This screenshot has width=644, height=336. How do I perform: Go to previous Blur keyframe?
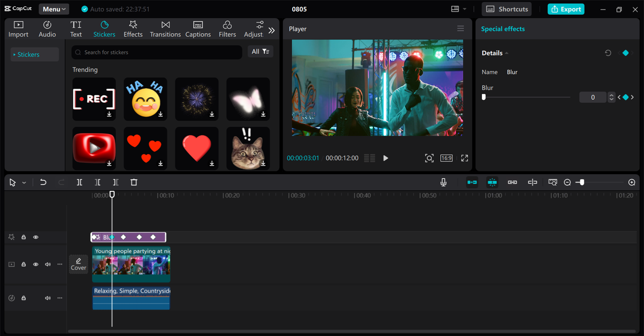coord(619,97)
